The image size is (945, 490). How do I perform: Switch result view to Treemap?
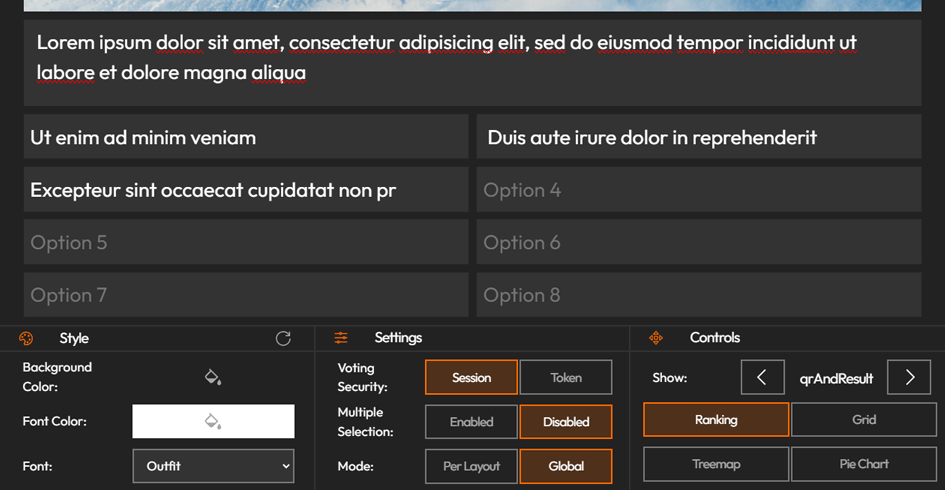click(x=716, y=464)
